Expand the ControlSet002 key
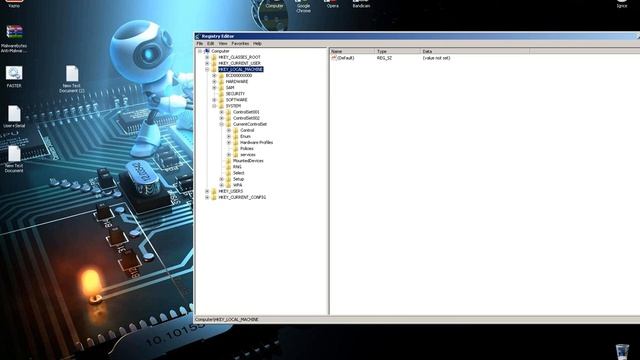Viewport: 640px width, 360px height. click(222, 118)
